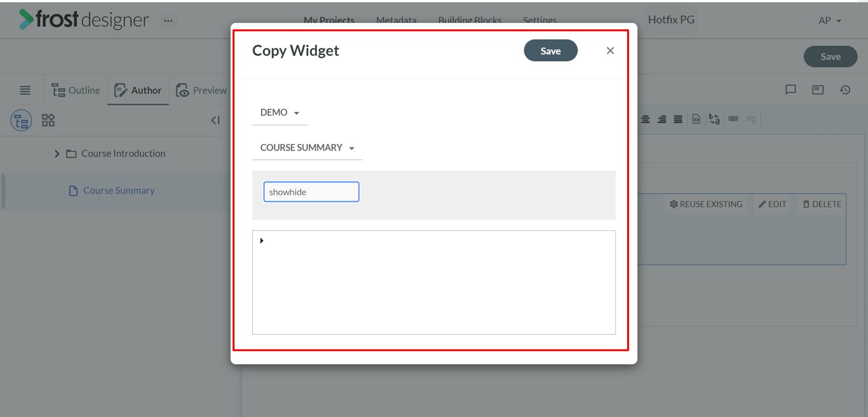The height and width of the screenshot is (417, 868).
Task: Open the comments icon
Action: click(790, 90)
